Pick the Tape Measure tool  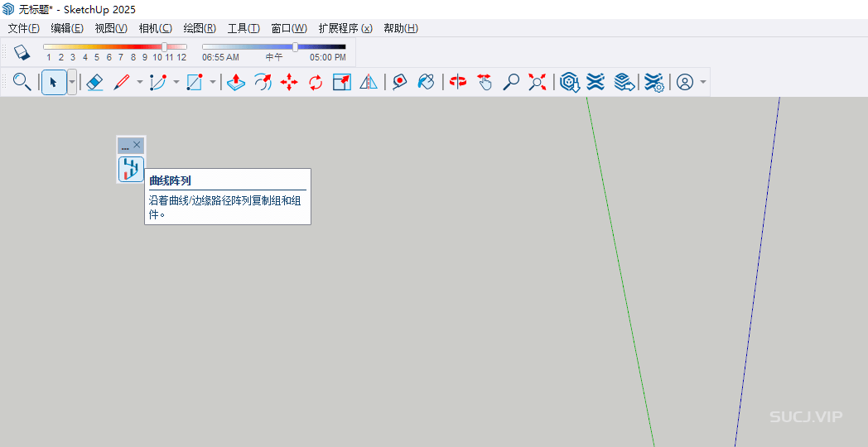pos(399,83)
